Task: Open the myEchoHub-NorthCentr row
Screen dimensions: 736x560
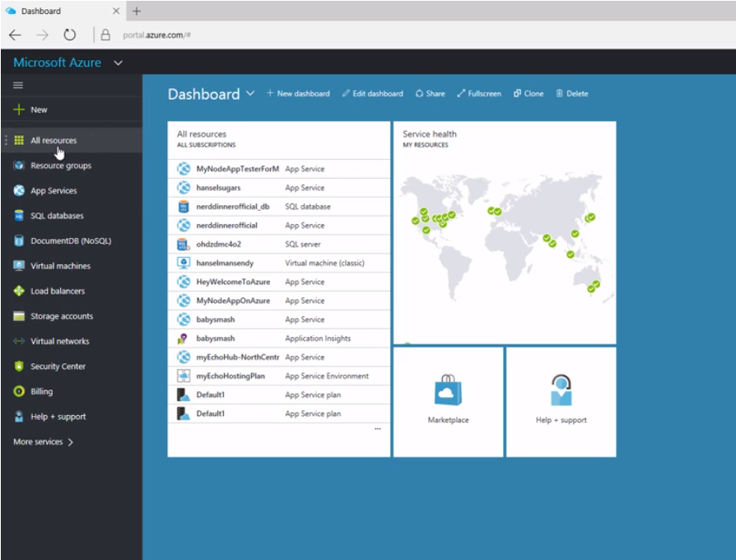Action: (x=279, y=357)
